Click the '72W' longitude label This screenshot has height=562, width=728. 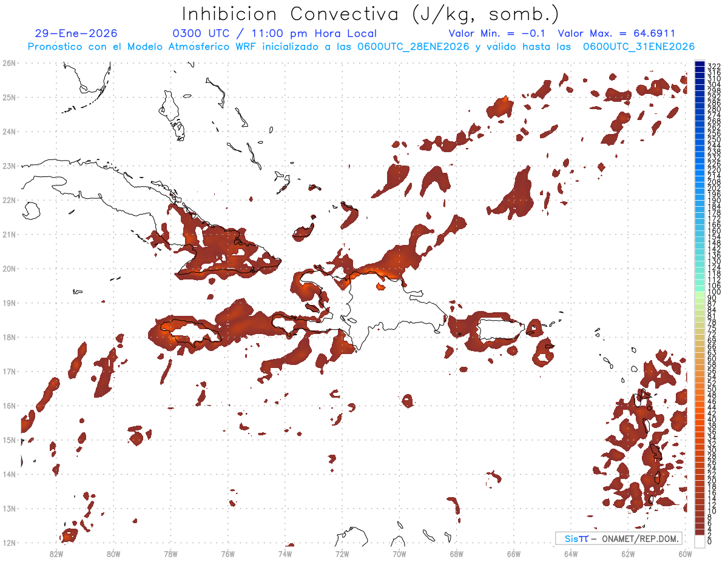(x=342, y=554)
